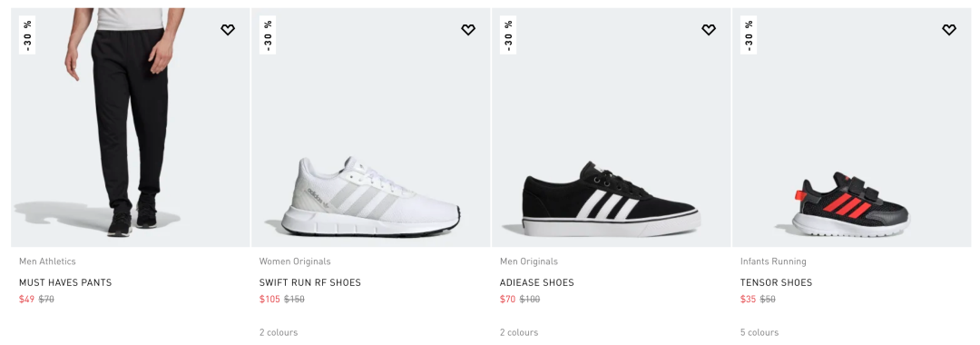980x345 pixels.
Task: Go to the TENSOR SHOES product title
Action: click(x=776, y=282)
